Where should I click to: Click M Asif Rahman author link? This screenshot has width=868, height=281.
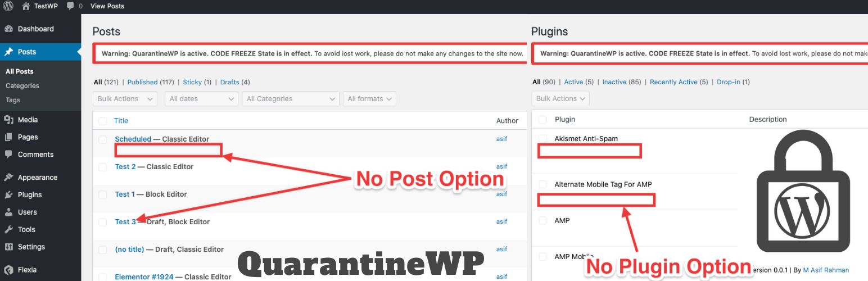(826, 270)
